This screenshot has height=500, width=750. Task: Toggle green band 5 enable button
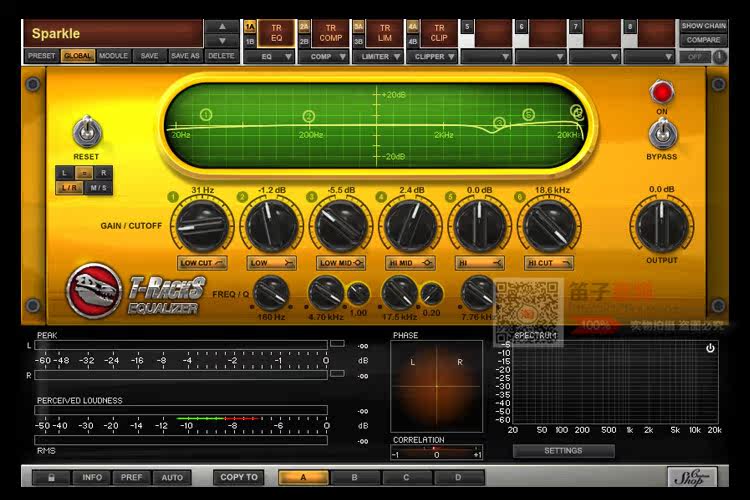tap(450, 197)
